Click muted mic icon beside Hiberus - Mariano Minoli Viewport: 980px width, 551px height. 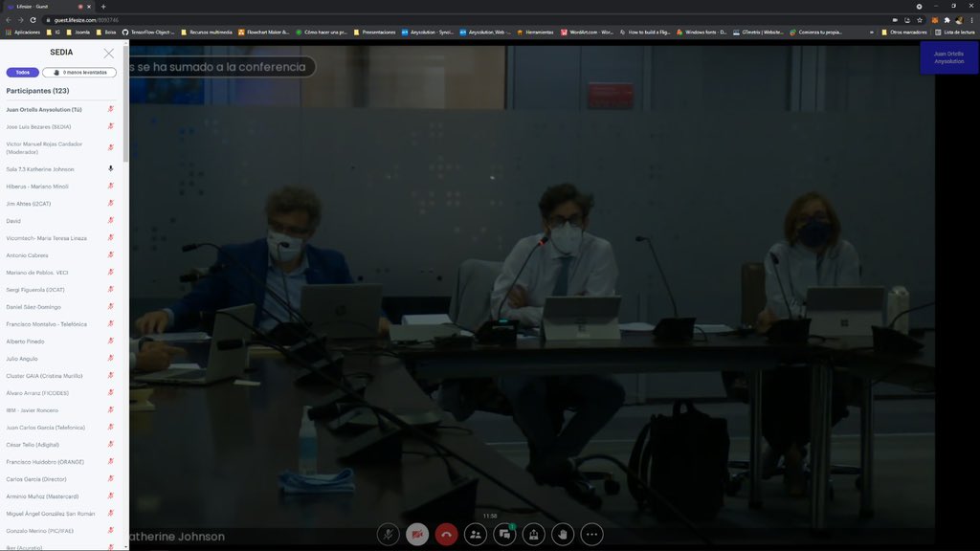111,187
